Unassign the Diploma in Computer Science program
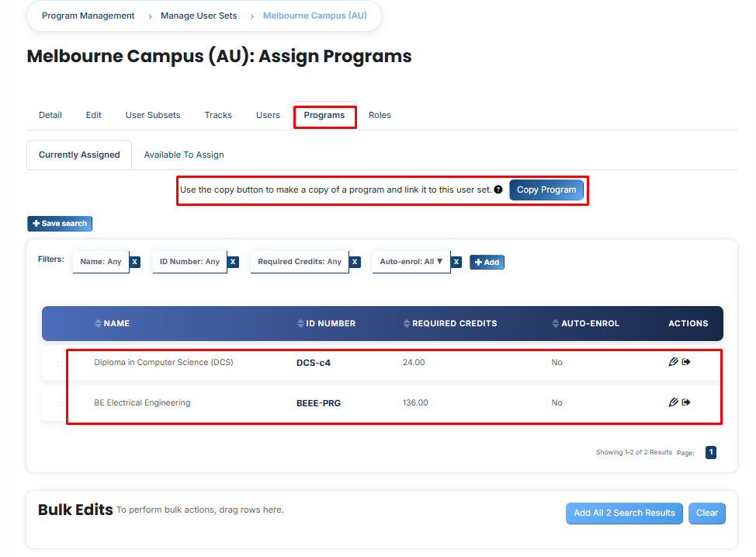Viewport: 756px width, 557px height. coord(686,362)
